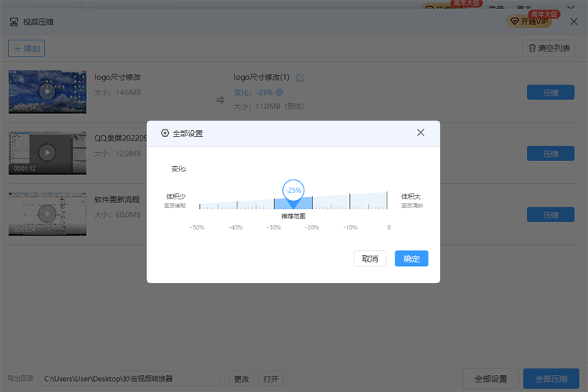Start 全部压缩 to compress all
This screenshot has width=588, height=392.
[551, 379]
